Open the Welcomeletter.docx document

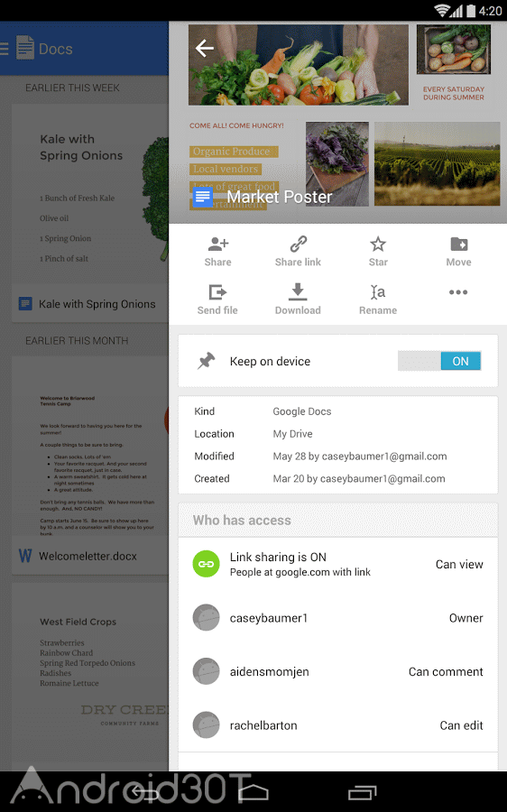(88, 556)
